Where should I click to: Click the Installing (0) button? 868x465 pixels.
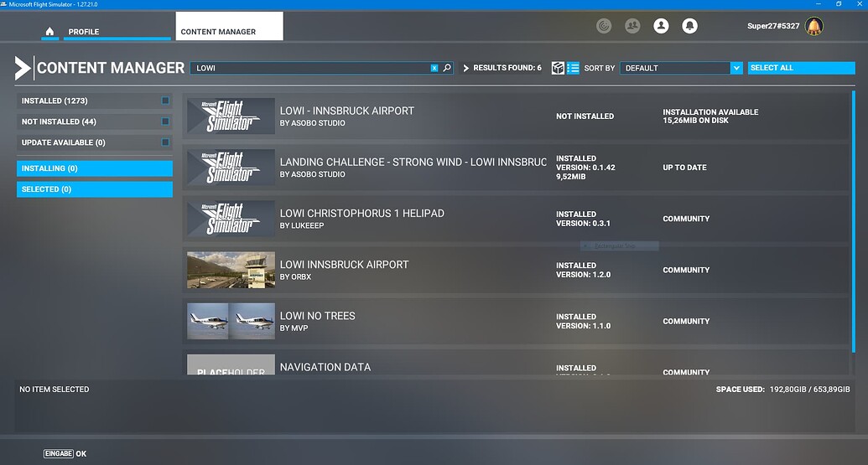[95, 168]
